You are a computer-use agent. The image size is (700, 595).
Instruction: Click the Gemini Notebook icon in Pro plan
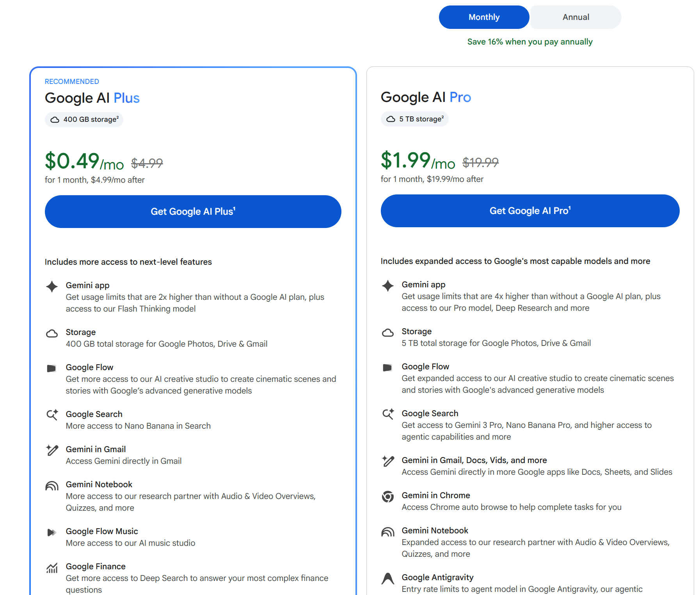pyautogui.click(x=388, y=532)
